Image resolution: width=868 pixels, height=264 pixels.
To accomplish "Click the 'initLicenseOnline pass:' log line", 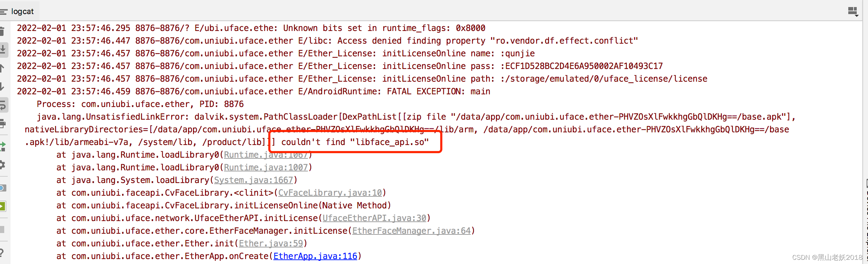I will tap(340, 66).
